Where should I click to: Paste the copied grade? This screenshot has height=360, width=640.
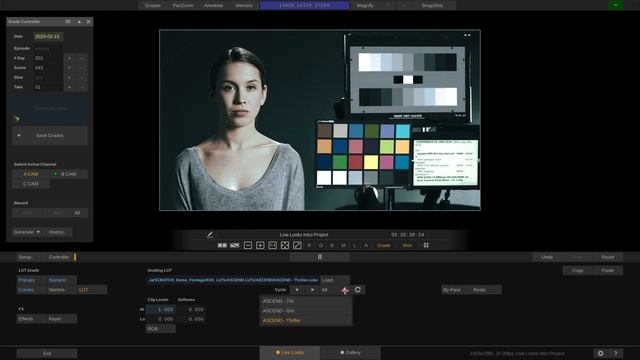(x=608, y=270)
